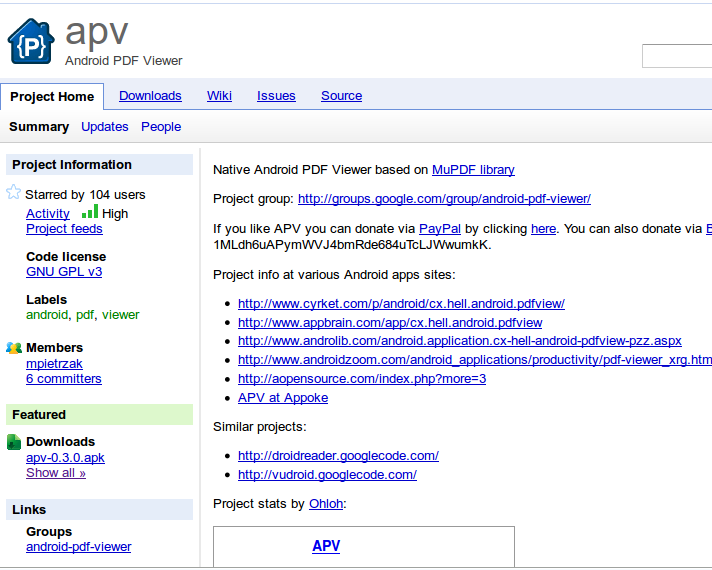Open the APV at Appoke link
This screenshot has width=712, height=570.
coord(283,398)
